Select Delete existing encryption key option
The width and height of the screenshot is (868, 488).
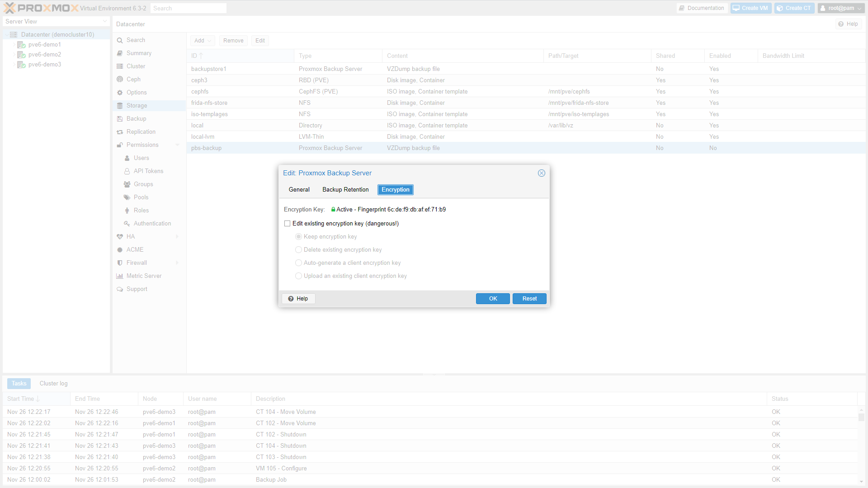pyautogui.click(x=298, y=250)
